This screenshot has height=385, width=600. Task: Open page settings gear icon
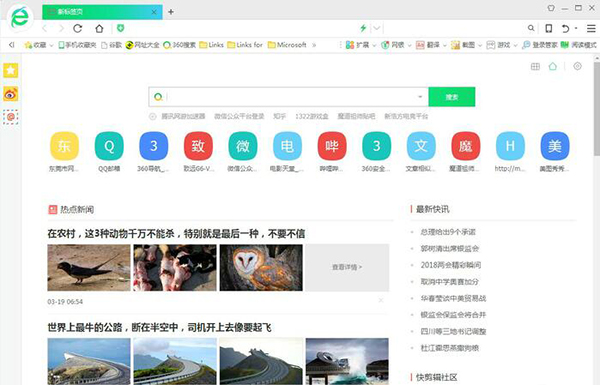point(577,66)
